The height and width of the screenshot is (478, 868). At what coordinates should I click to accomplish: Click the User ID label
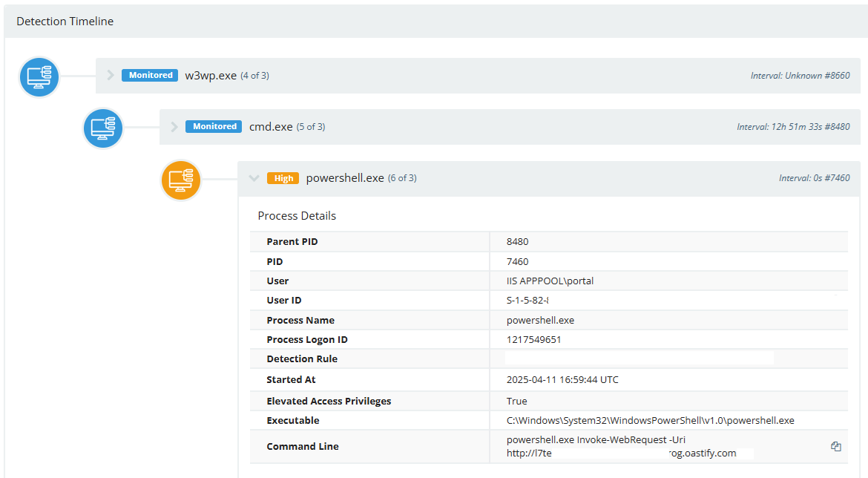pos(284,300)
